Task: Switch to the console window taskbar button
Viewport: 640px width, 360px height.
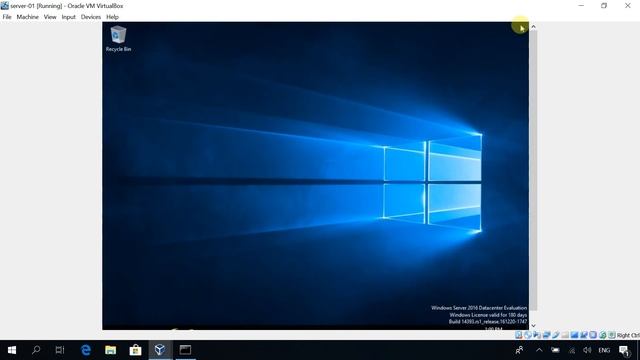Action: click(x=185, y=350)
